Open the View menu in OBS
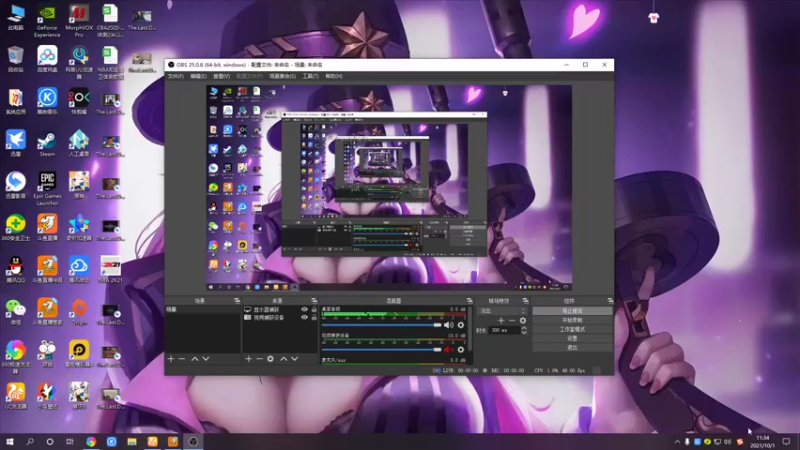 coord(221,76)
